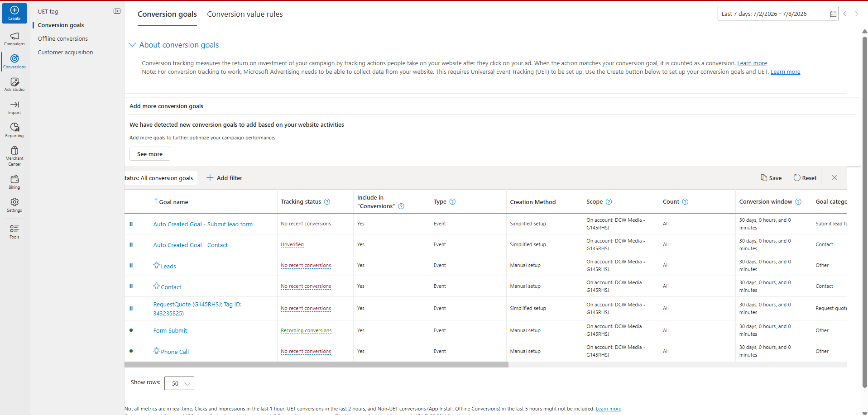Go to next date range arrow
The image size is (868, 415).
point(857,14)
